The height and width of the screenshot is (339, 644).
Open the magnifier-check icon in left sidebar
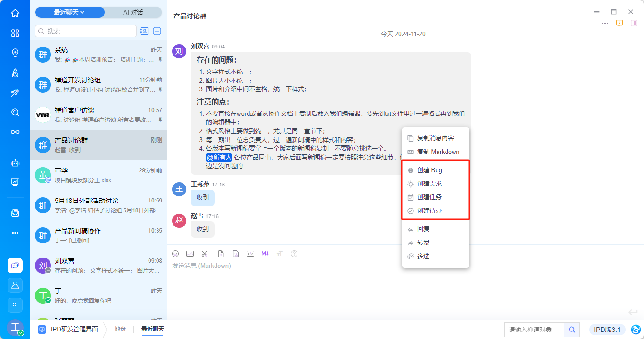[15, 112]
